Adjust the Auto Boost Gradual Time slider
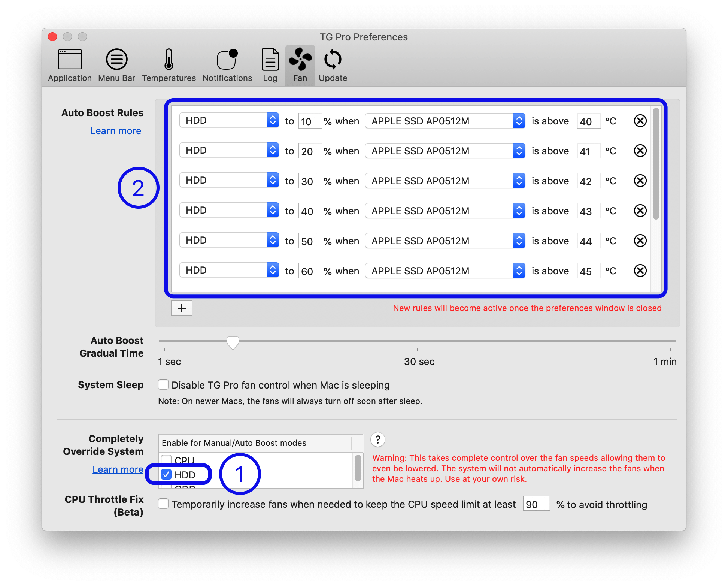Image resolution: width=728 pixels, height=586 pixels. click(x=233, y=342)
